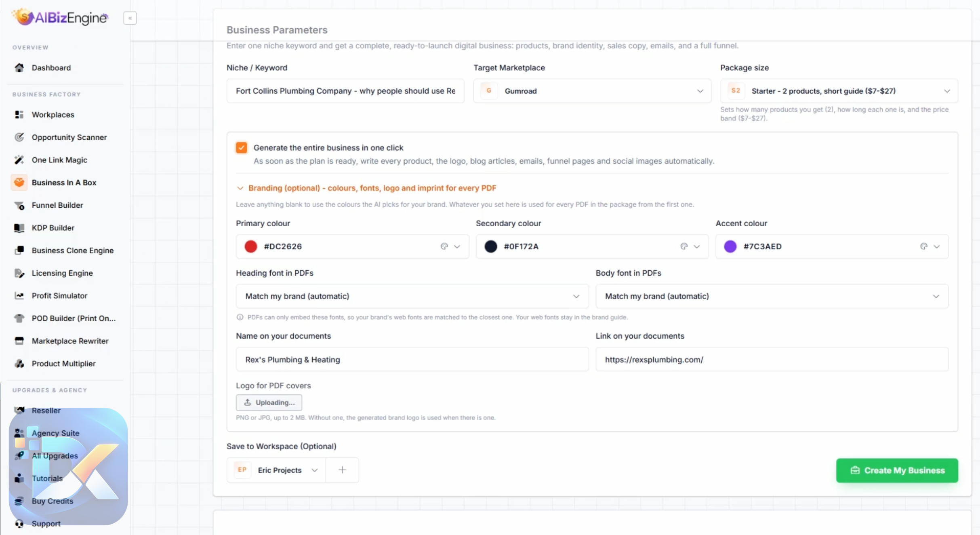This screenshot has width=980, height=535.
Task: Click the Uploading logo button
Action: pyautogui.click(x=269, y=402)
